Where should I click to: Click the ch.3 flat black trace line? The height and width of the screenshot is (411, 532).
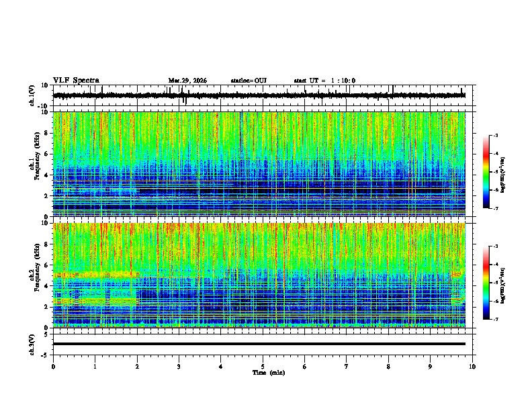259,344
